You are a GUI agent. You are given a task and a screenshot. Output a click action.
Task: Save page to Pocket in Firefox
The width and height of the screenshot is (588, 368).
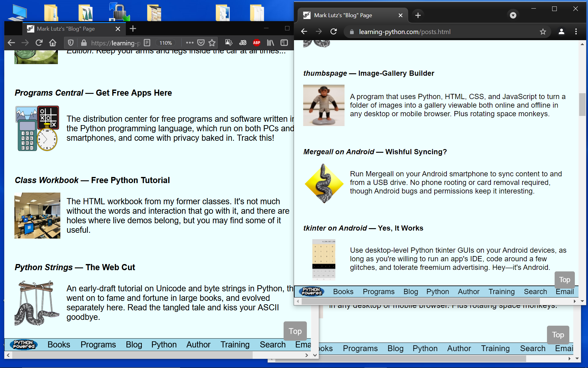click(x=201, y=43)
